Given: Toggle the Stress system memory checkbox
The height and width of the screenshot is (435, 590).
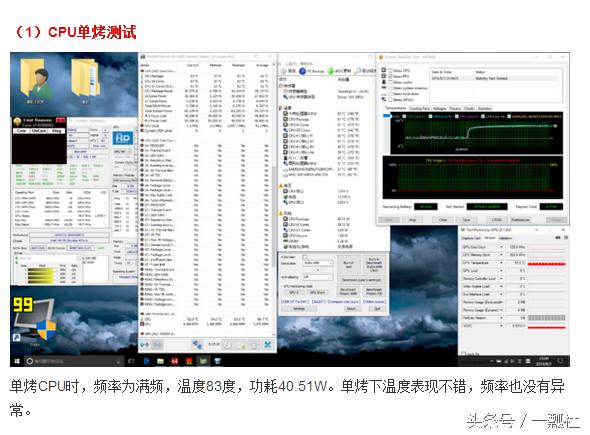Looking at the screenshot, I should tap(391, 88).
